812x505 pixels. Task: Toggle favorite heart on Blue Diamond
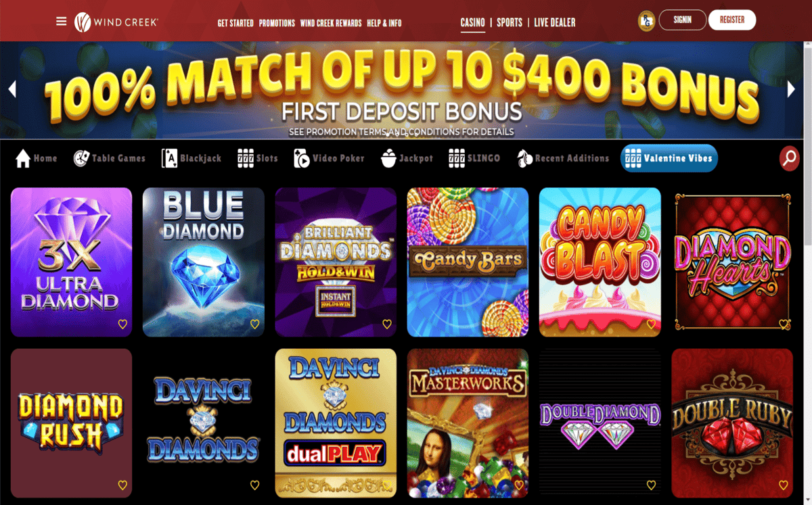coord(254,324)
